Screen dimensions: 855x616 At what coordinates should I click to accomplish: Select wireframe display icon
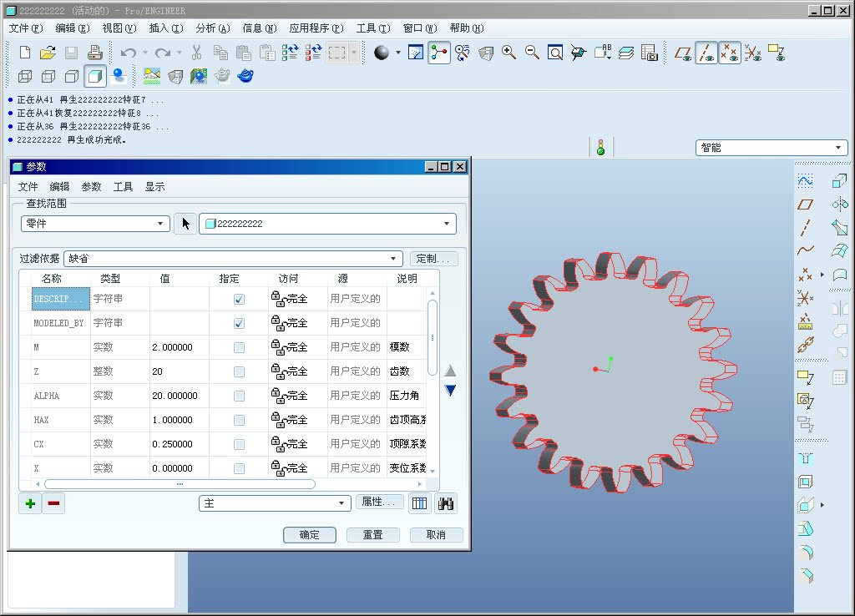pyautogui.click(x=25, y=76)
